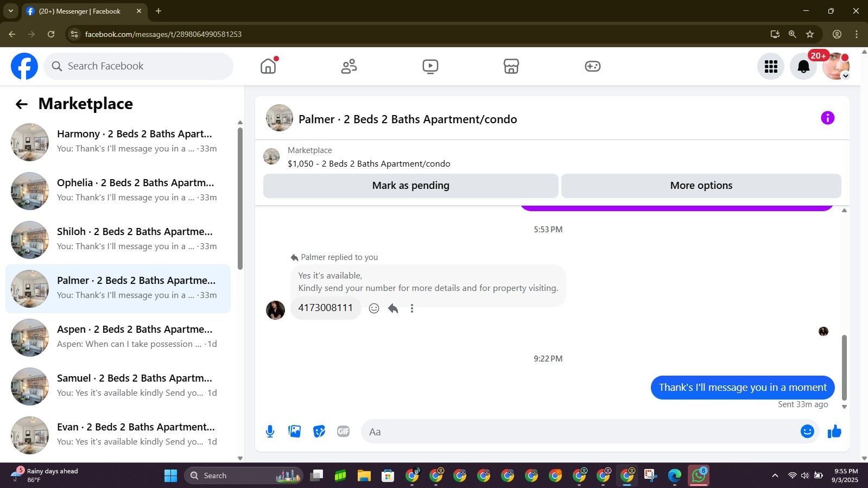Open the weather widget Rainy days ahead
Image resolution: width=868 pixels, height=488 pixels.
pos(46,475)
